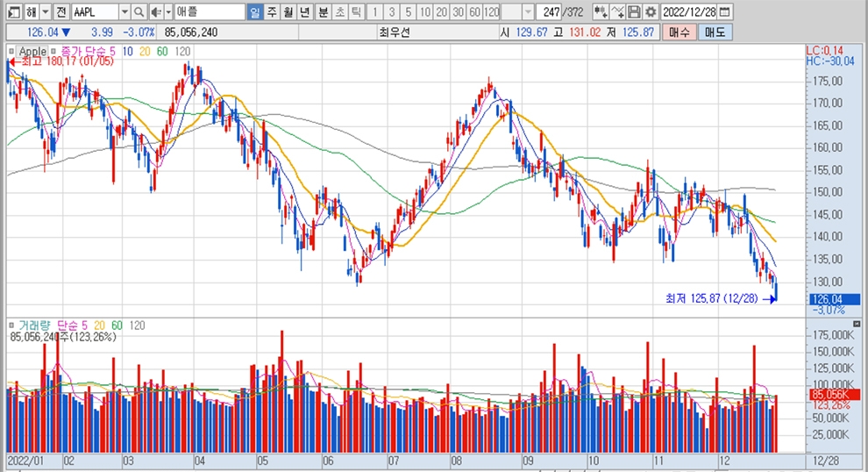Viewport: 868px width, 472px height.
Task: Click the search magnifier icon next to AAPL
Action: coord(139,12)
